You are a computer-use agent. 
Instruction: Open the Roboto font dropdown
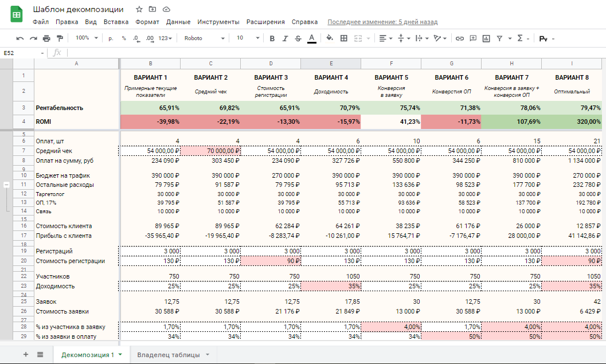pos(204,38)
